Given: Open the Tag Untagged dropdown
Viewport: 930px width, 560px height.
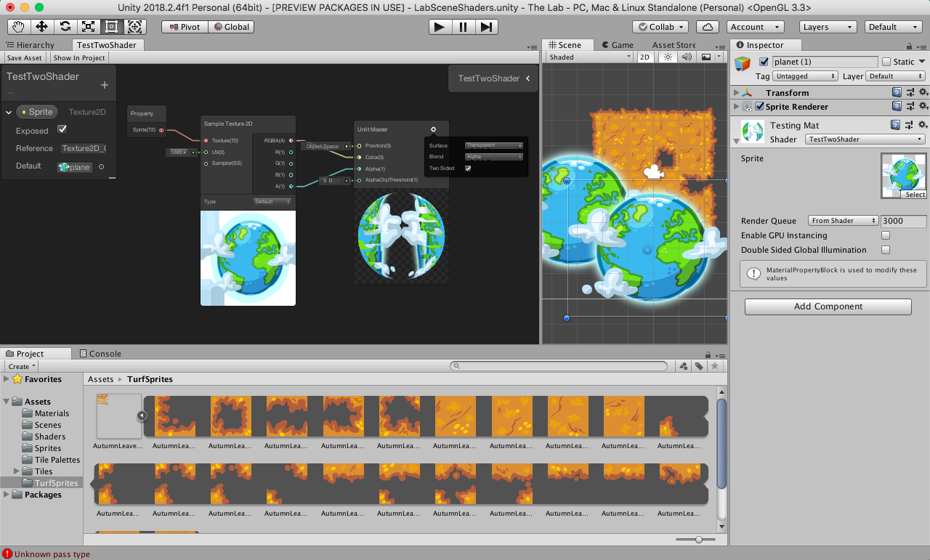Looking at the screenshot, I should pos(806,76).
